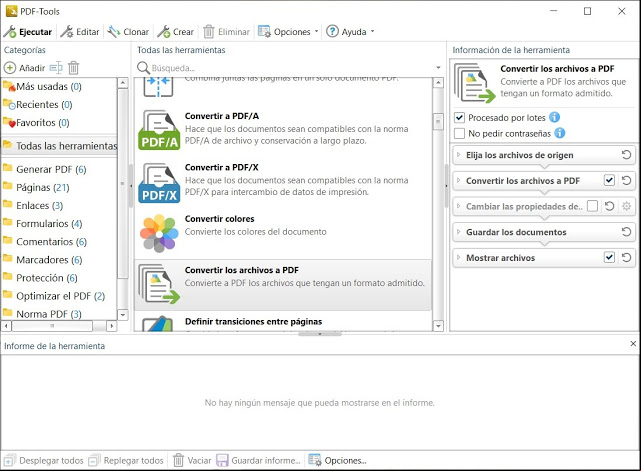Click Vaciar report button
Viewport: 641px width, 471px height.
tap(192, 461)
